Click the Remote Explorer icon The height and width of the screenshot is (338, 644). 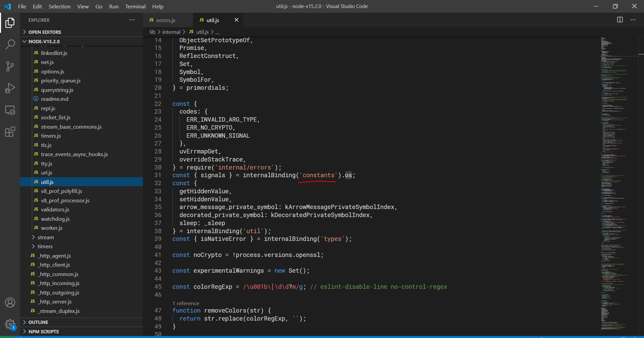(10, 110)
